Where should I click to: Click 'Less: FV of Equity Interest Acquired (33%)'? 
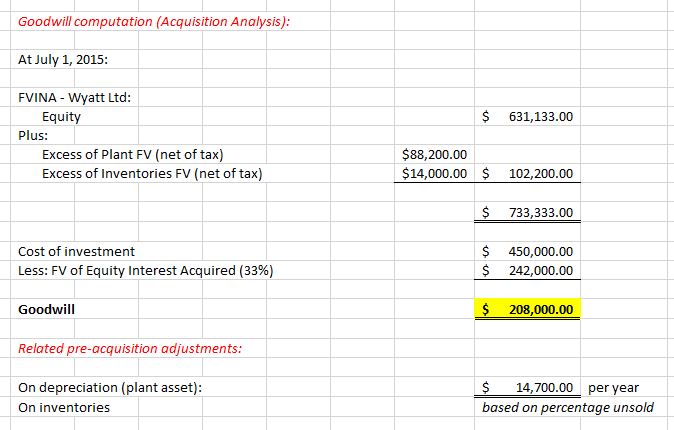click(146, 270)
